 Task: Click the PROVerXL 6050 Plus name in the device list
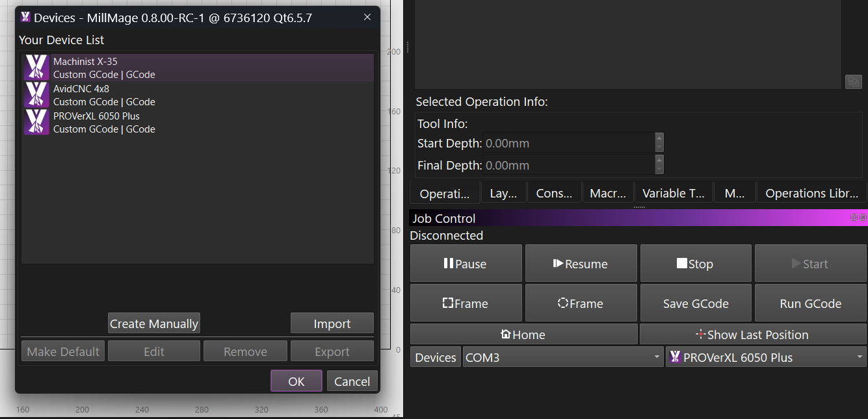click(96, 116)
